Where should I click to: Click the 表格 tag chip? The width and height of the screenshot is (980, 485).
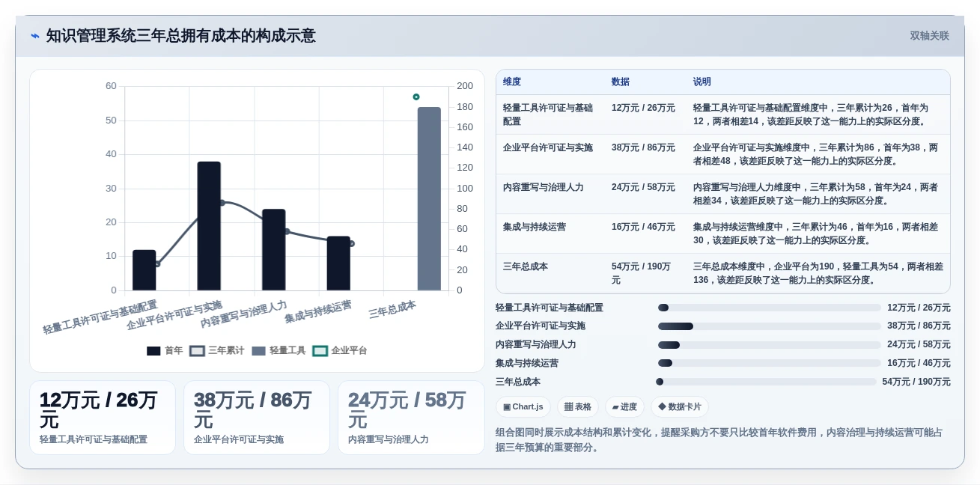[577, 406]
